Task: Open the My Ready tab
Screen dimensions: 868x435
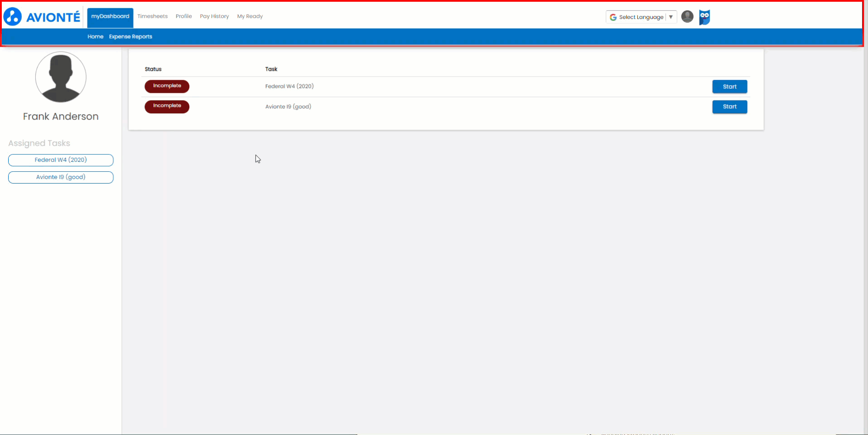Action: pyautogui.click(x=250, y=16)
